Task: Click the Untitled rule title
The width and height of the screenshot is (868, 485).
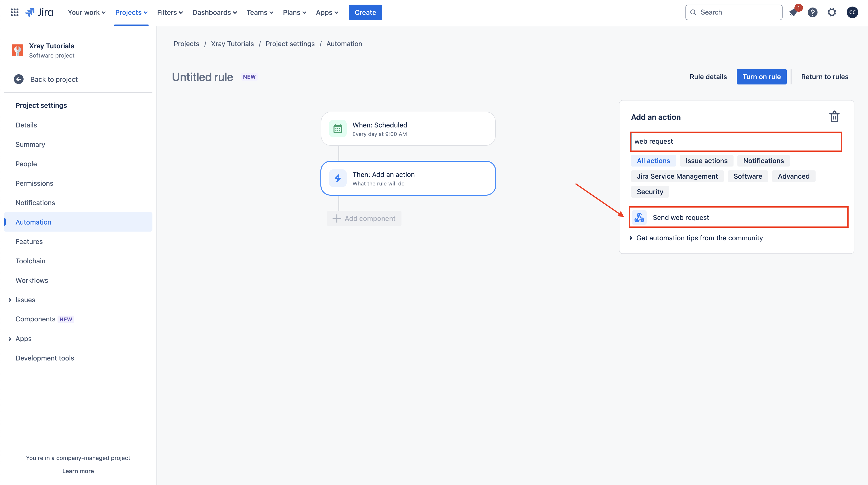Action: tap(202, 77)
